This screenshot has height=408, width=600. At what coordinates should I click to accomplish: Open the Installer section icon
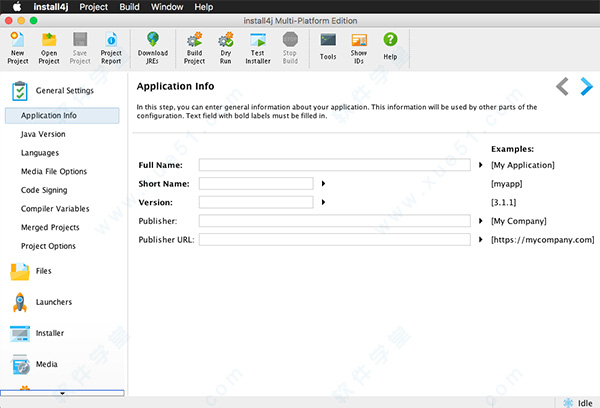tap(20, 333)
